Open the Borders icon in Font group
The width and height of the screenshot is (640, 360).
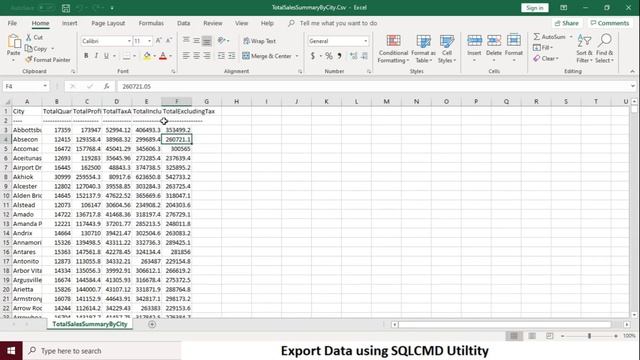[x=127, y=56]
